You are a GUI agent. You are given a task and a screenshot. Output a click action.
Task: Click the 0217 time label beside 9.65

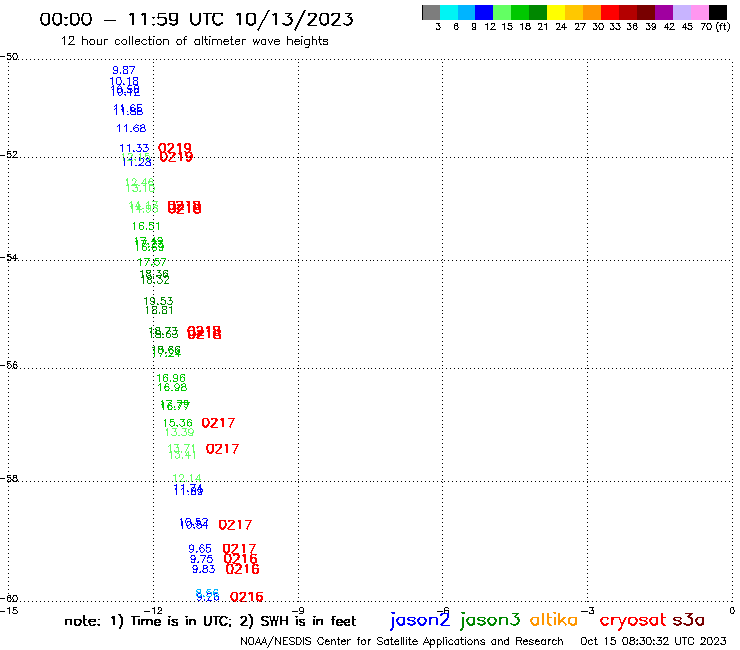point(239,549)
